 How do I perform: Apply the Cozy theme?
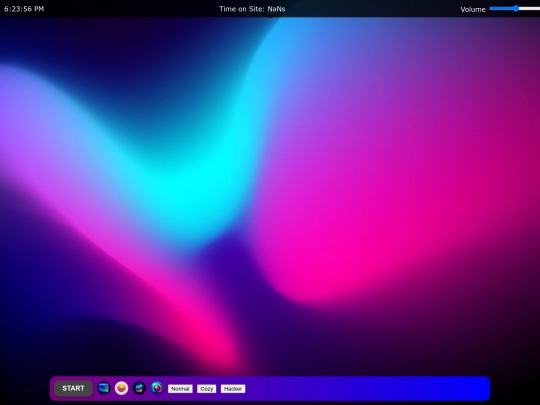pyautogui.click(x=207, y=389)
